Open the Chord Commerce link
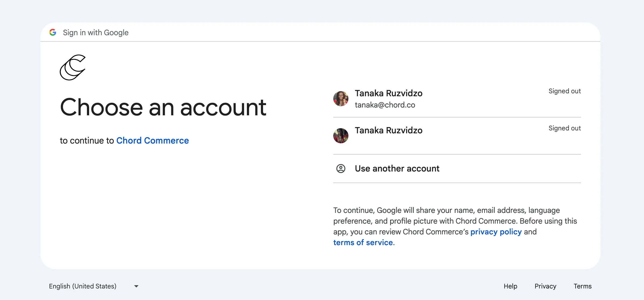Viewport: 644px width, 300px height. [153, 141]
